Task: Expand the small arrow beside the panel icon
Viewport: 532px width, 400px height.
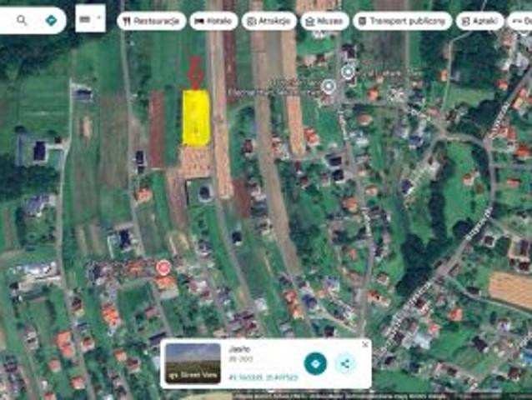Action: pyautogui.click(x=99, y=17)
